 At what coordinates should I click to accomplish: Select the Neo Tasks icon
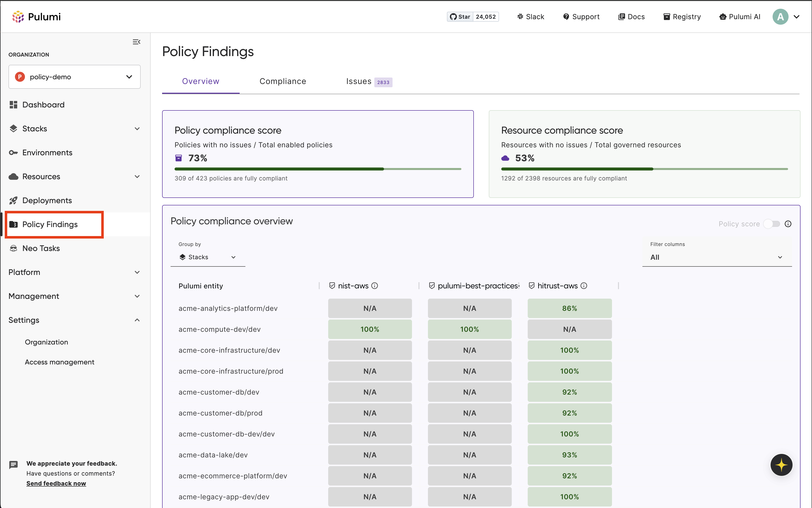pyautogui.click(x=13, y=248)
